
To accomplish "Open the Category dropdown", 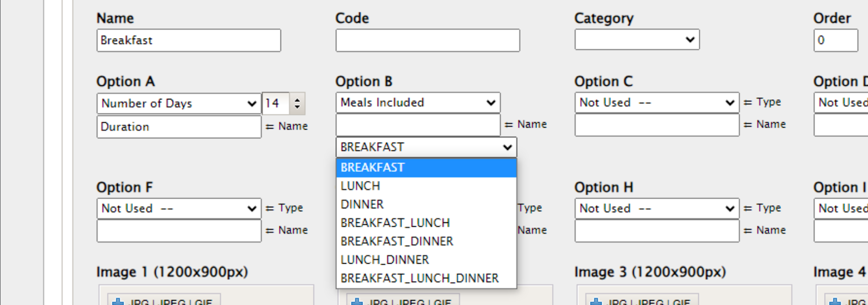I will (637, 40).
